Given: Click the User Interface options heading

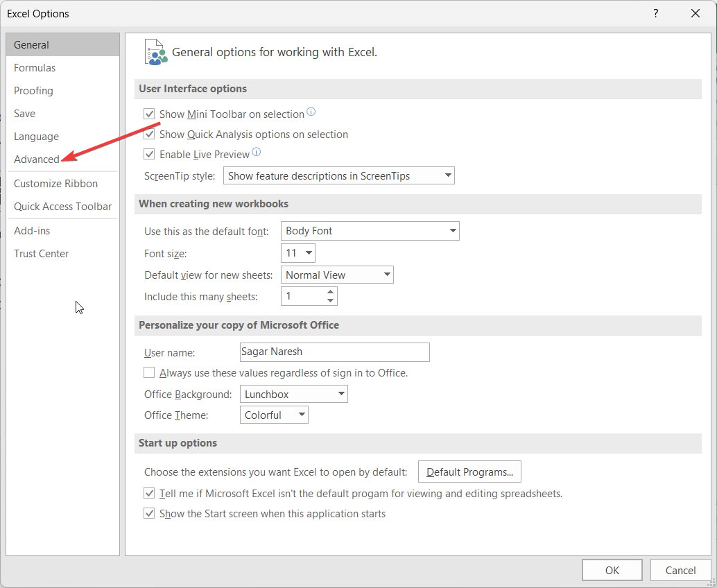Looking at the screenshot, I should pos(193,89).
